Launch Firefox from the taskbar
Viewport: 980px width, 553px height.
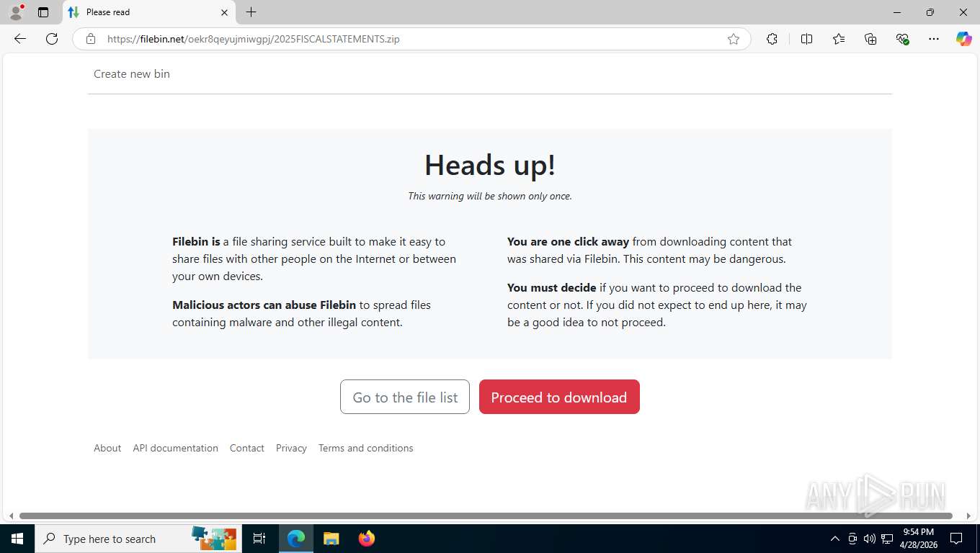point(366,539)
